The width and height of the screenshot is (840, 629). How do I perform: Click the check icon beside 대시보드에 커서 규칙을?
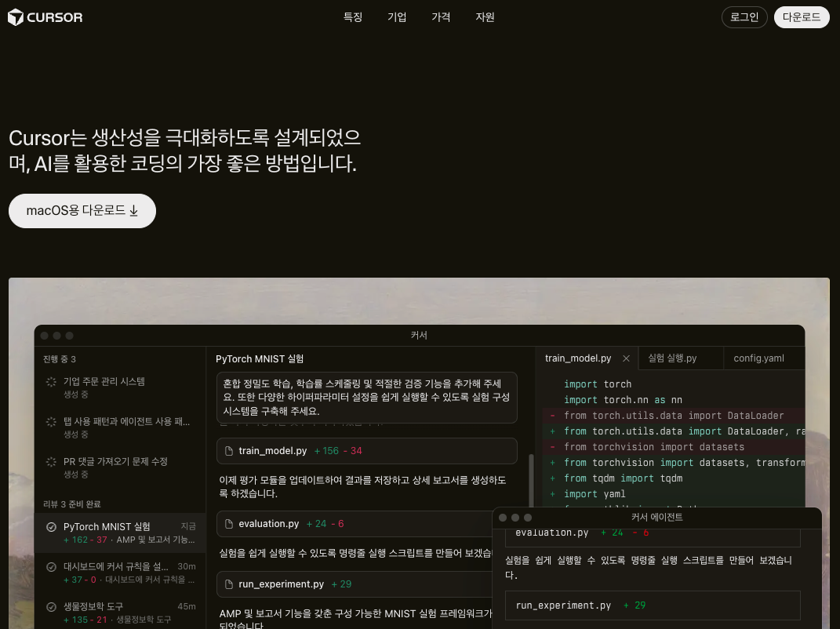pyautogui.click(x=52, y=567)
